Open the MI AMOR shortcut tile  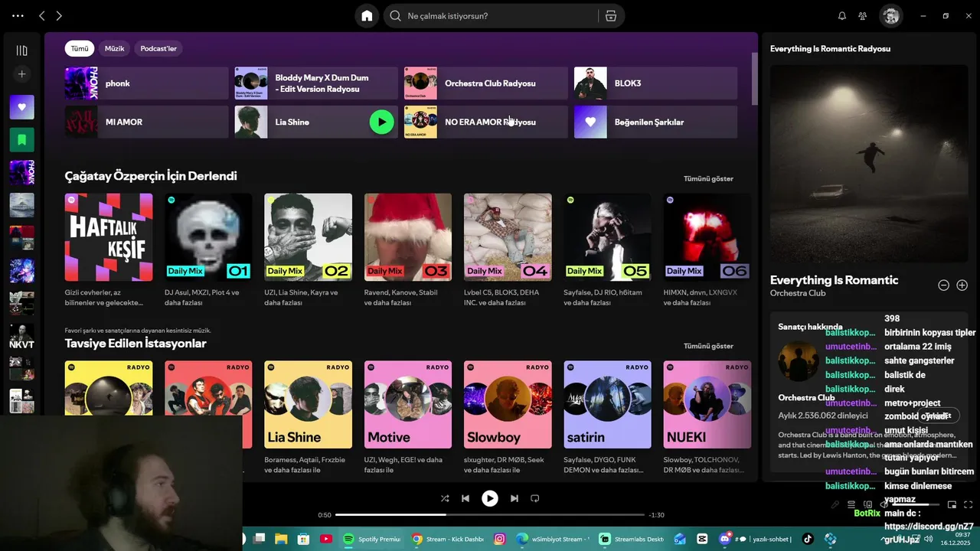146,122
